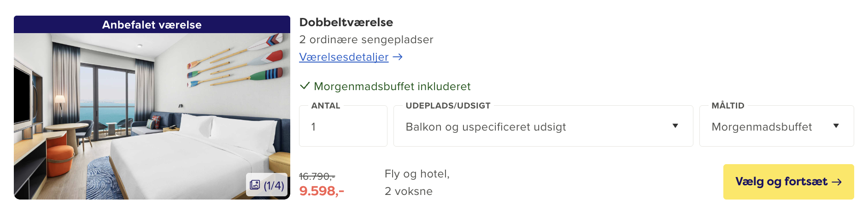The height and width of the screenshot is (217, 868).
Task: Click the 2 ordinære sengepladser text
Action: click(366, 40)
